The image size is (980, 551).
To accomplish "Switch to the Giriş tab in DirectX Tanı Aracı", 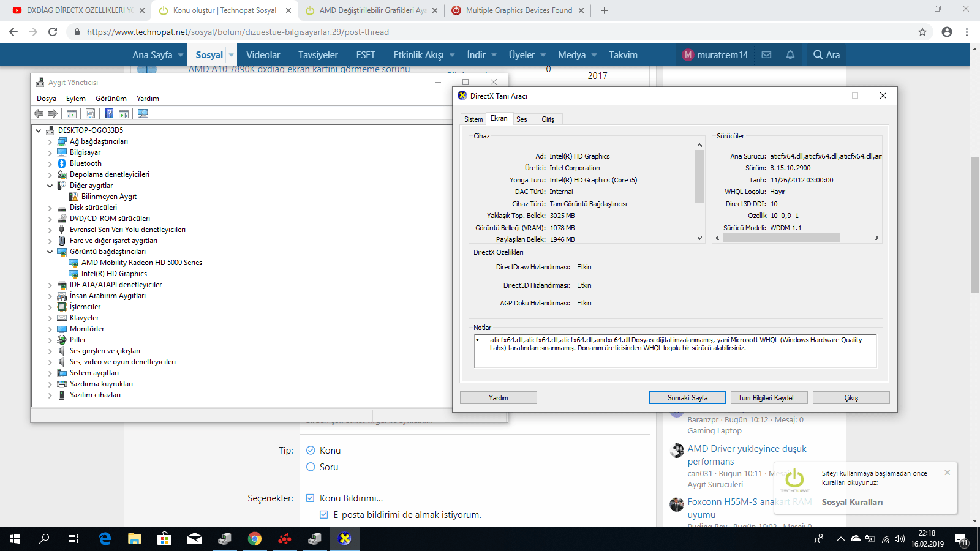I will coord(548,119).
